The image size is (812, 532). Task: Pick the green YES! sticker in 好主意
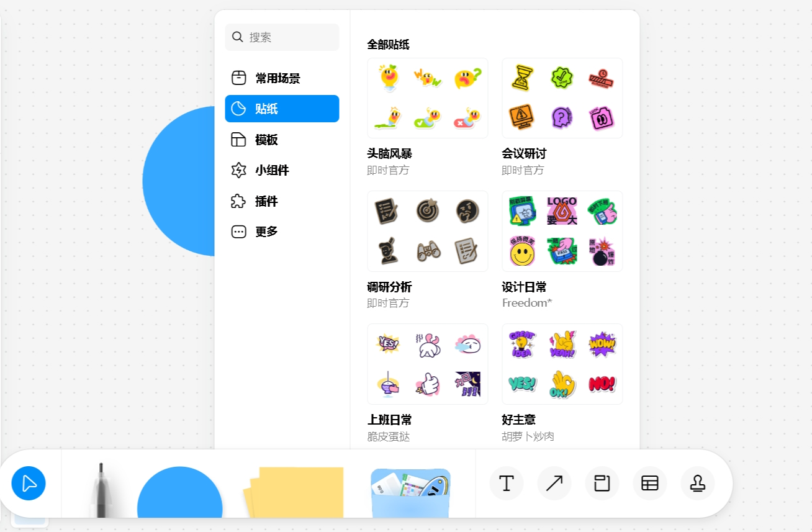pos(522,384)
